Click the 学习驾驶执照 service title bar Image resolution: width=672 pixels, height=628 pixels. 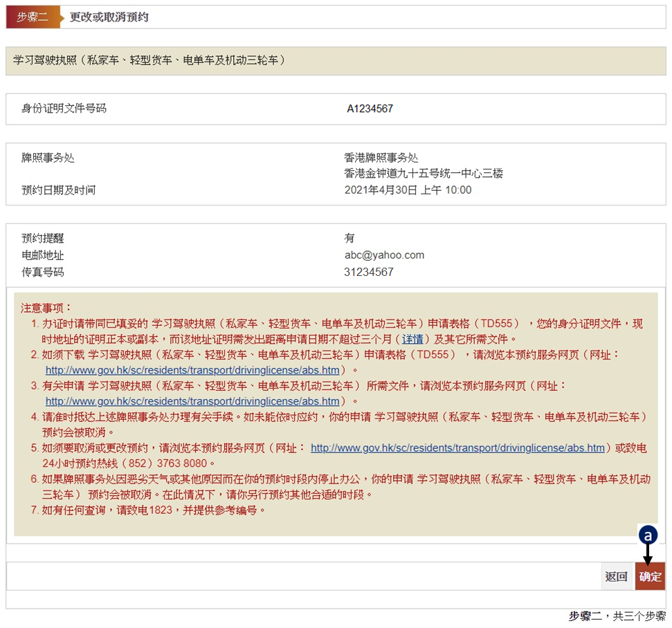tap(336, 60)
